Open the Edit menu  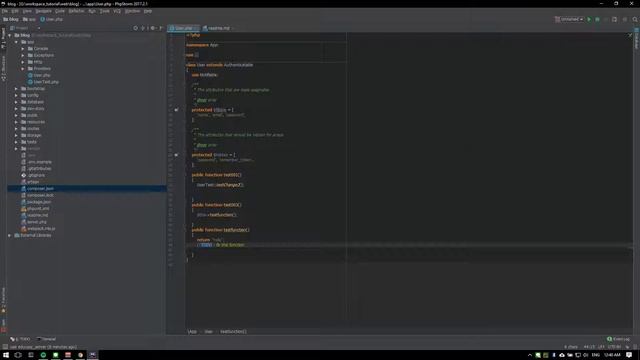[x=15, y=11]
